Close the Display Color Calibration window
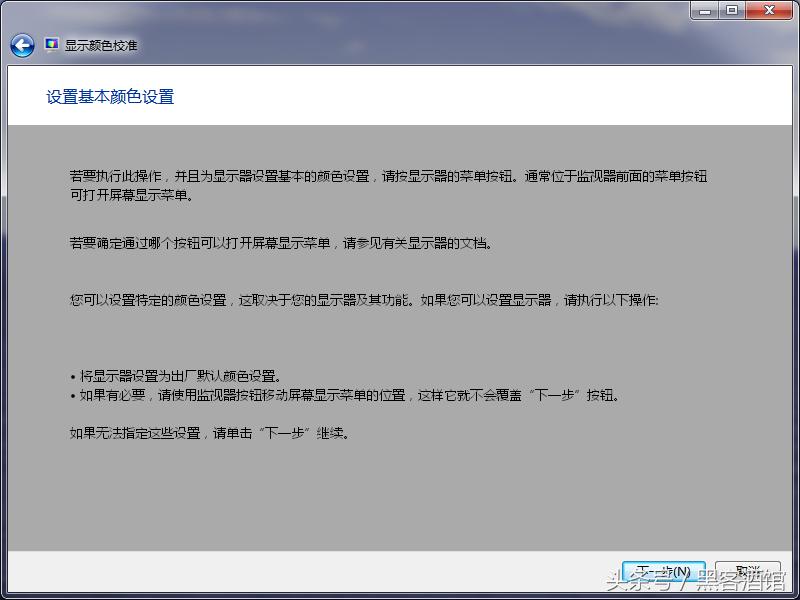The image size is (800, 600). point(768,10)
